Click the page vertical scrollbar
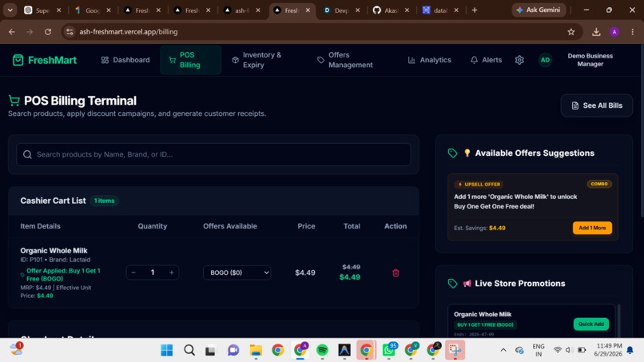Image resolution: width=644 pixels, height=362 pixels. click(x=642, y=132)
